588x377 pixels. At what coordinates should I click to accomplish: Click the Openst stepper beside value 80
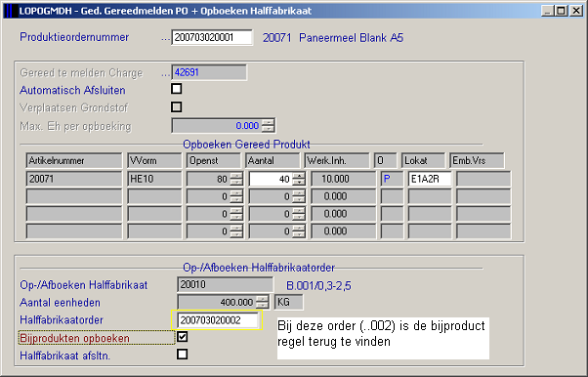tap(235, 179)
